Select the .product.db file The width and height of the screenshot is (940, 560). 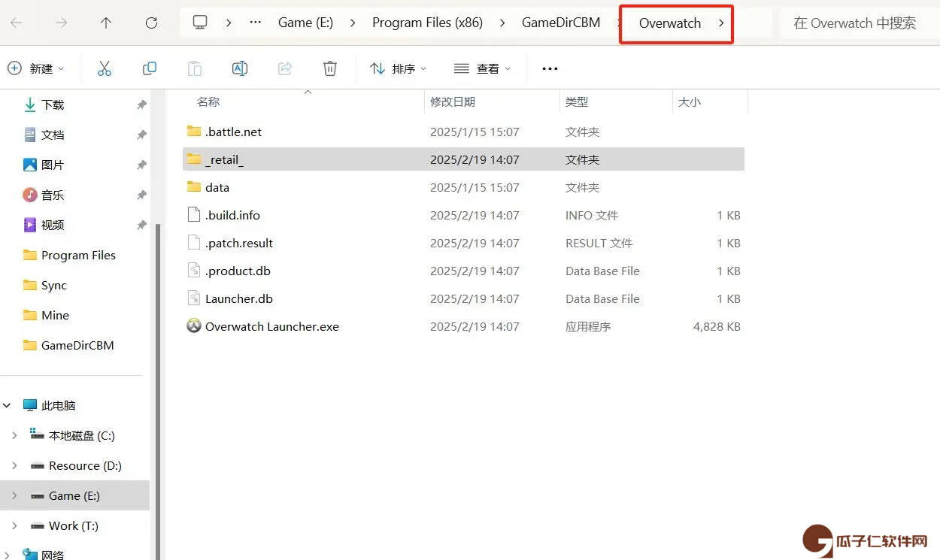tap(463, 271)
